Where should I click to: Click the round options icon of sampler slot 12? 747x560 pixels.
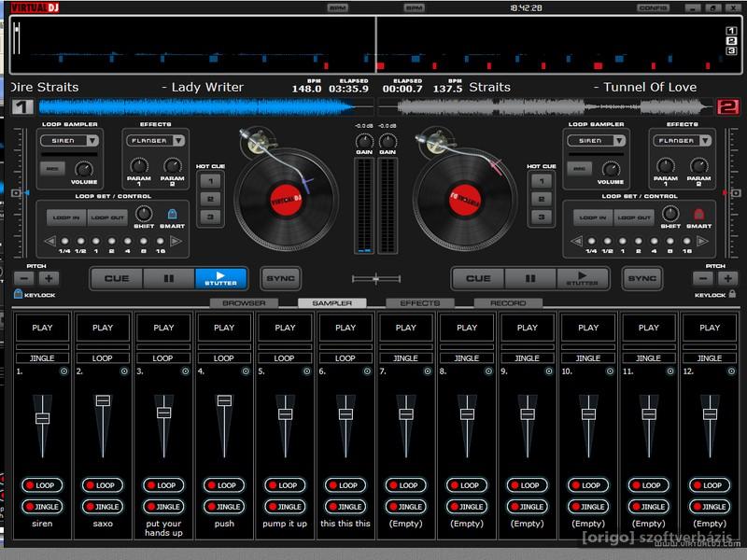tap(731, 371)
